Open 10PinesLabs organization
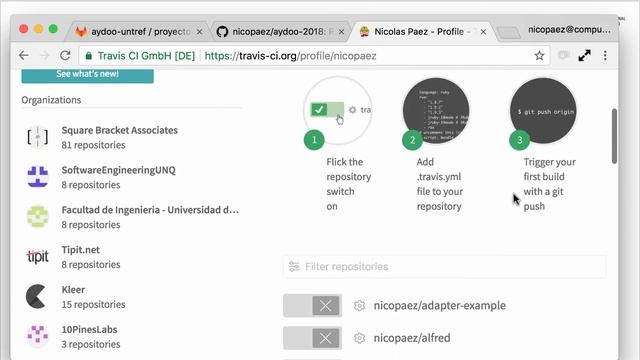640x360 pixels. [89, 329]
